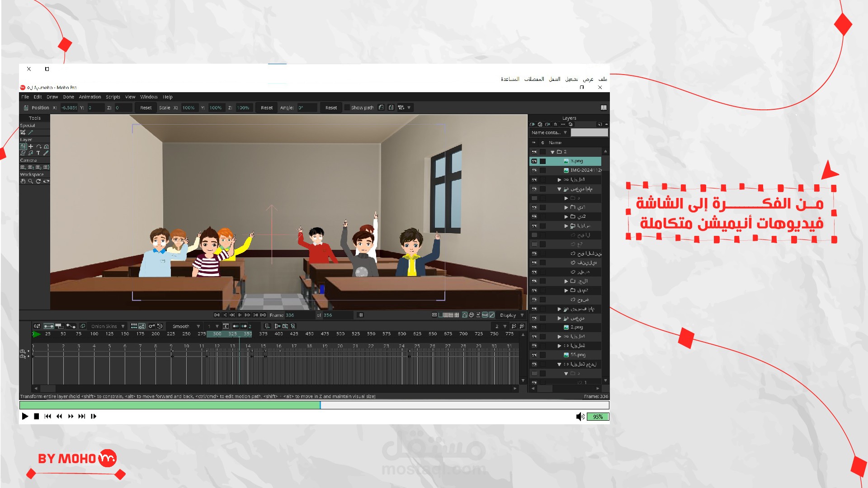Toggle visibility eye of 2.png layer
This screenshot has height=488, width=868.
534,327
